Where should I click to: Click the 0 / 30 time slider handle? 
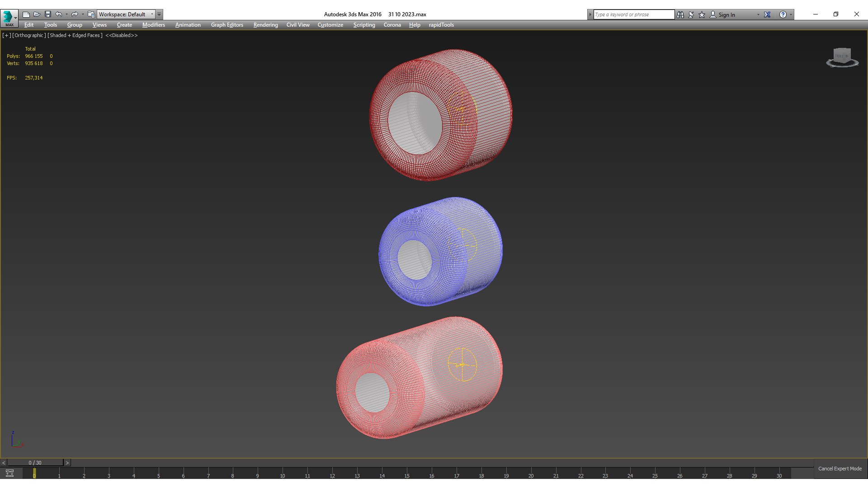point(35,463)
